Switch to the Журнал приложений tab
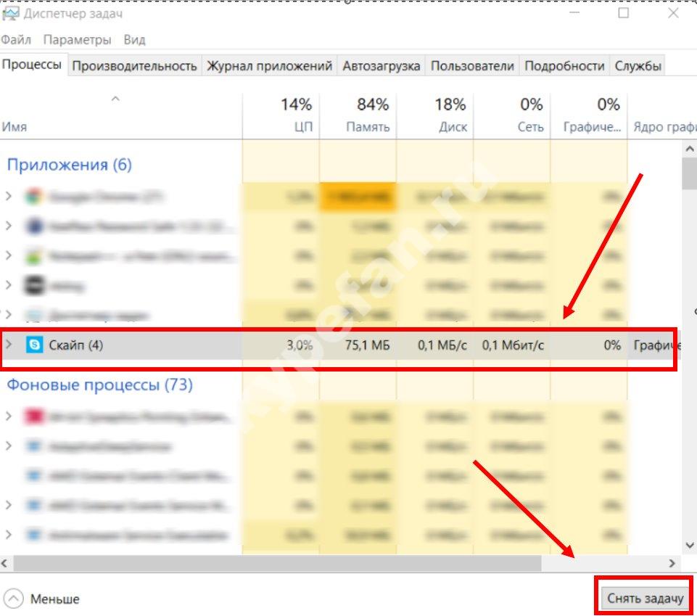This screenshot has height=616, width=697. click(269, 66)
